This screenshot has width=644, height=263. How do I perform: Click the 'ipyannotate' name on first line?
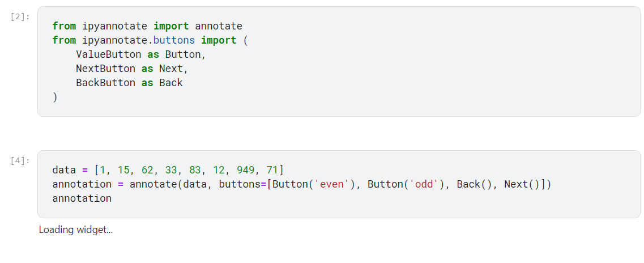click(x=114, y=26)
